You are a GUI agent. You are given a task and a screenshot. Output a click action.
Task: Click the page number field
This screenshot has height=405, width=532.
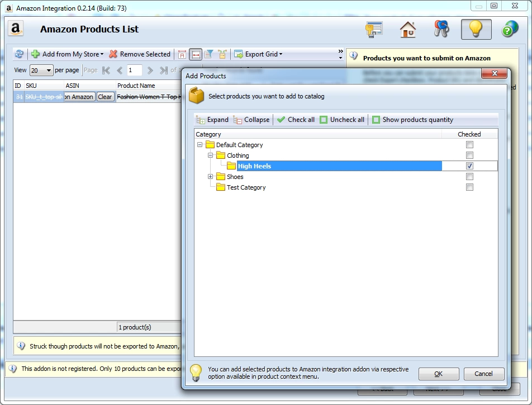coord(134,70)
